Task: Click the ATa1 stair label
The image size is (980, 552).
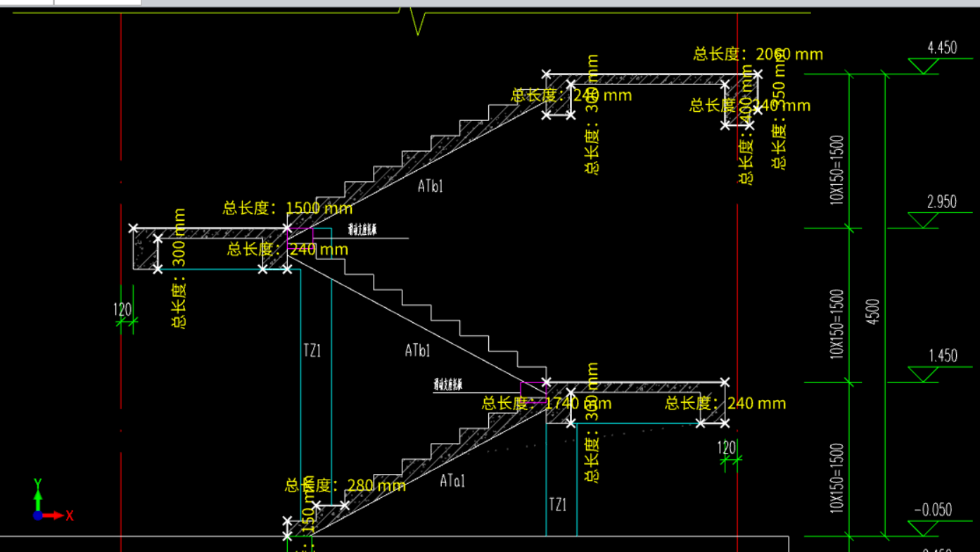Action: coord(452,482)
